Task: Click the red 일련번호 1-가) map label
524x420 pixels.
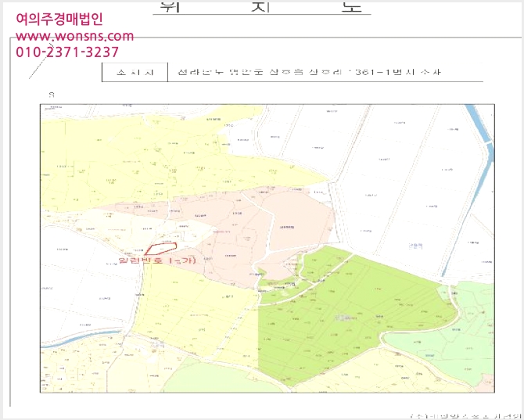Action: pos(157,260)
